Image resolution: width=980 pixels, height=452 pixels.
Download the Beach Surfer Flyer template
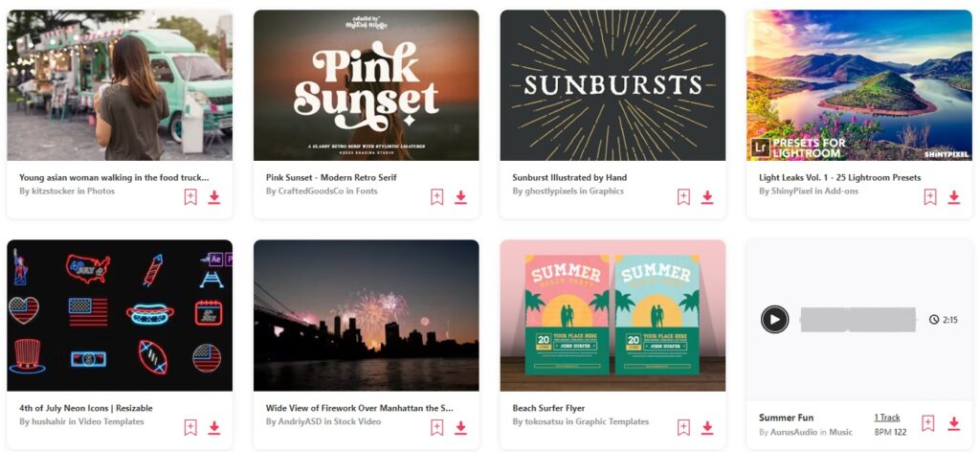coord(707,428)
